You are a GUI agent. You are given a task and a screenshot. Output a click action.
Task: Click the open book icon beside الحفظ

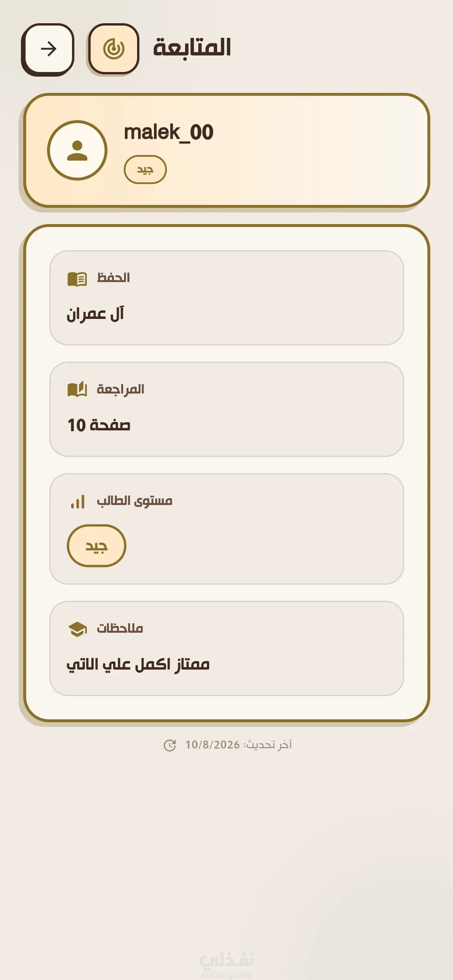[77, 279]
